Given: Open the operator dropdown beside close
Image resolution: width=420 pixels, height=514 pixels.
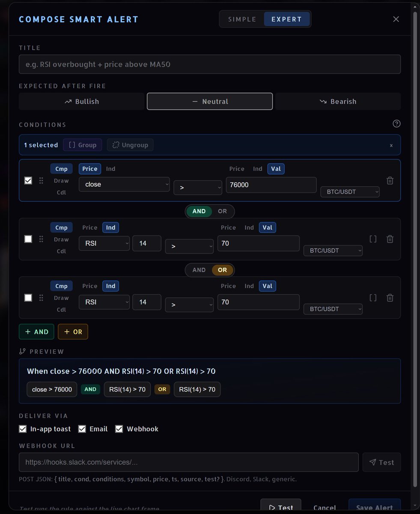Looking at the screenshot, I should (198, 187).
